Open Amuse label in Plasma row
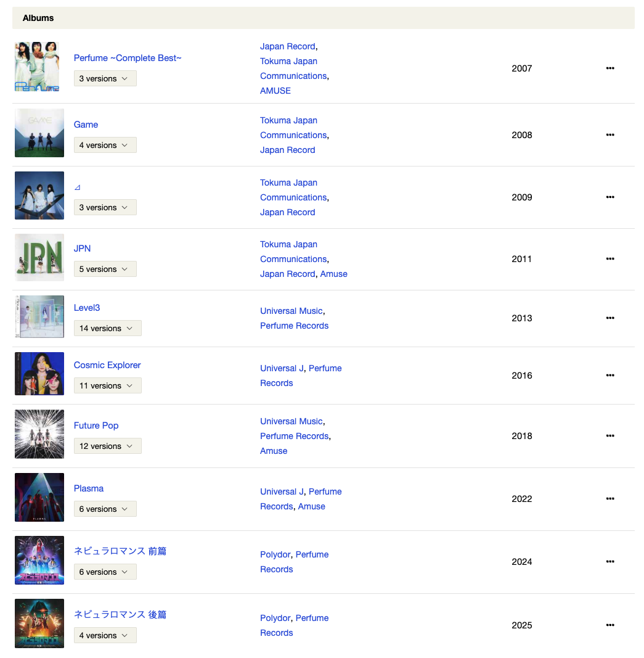 pyautogui.click(x=311, y=506)
